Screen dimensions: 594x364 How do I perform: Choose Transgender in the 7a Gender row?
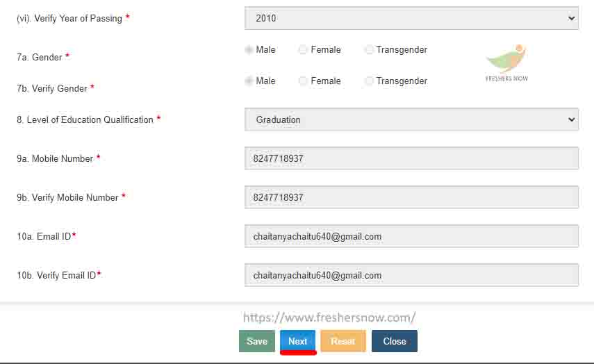click(369, 49)
